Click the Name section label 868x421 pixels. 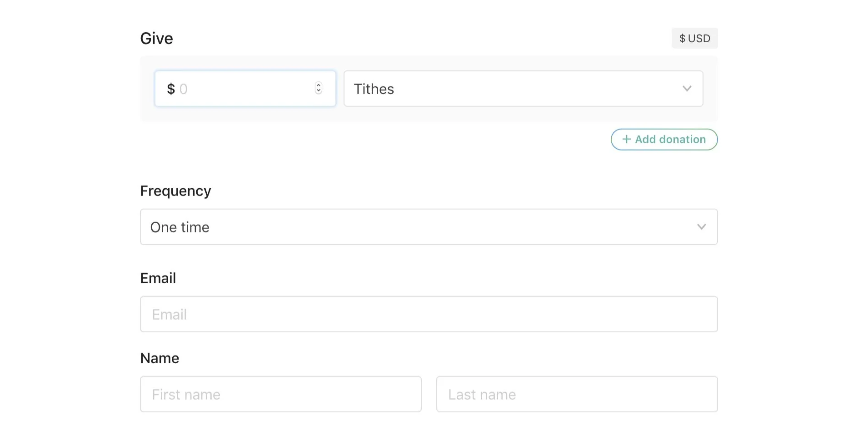(x=160, y=358)
